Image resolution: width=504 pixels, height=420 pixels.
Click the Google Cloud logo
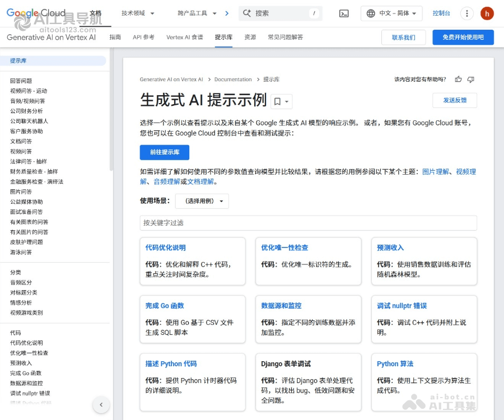coord(36,13)
